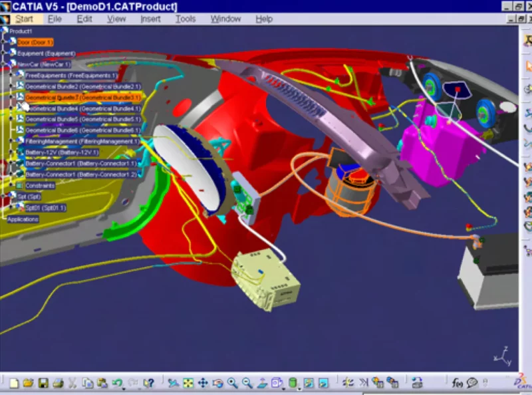This screenshot has width=532, height=395.
Task: Expand the FilteringManagement node
Action: tap(11, 141)
